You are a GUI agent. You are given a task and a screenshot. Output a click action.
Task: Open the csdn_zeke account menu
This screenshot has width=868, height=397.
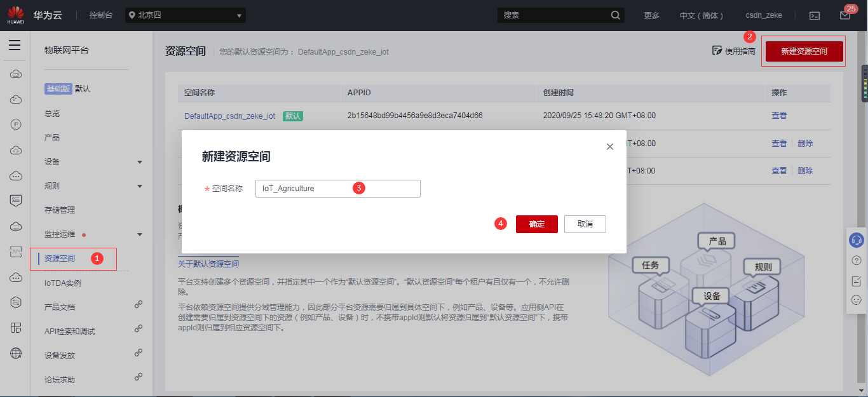pos(764,15)
